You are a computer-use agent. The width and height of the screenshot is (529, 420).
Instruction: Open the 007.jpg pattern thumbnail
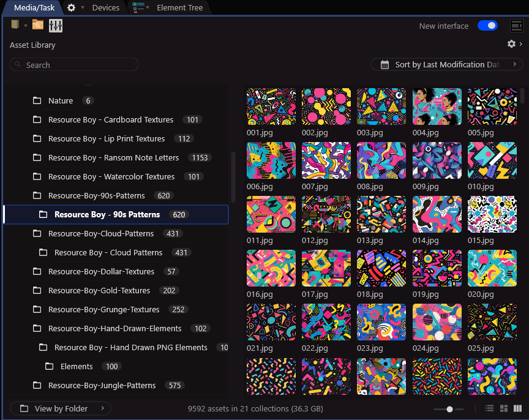point(326,160)
